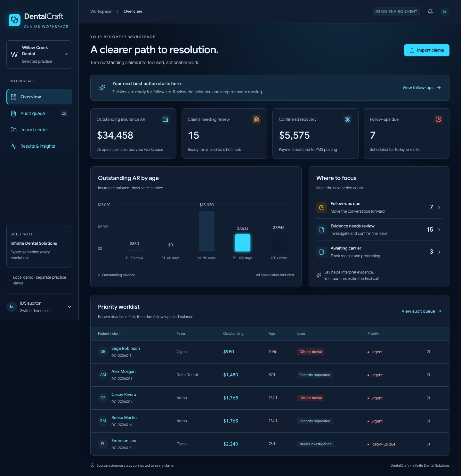Screen dimensions: 461x476
Task: Click the Workspace breadcrumb link
Action: (x=101, y=12)
